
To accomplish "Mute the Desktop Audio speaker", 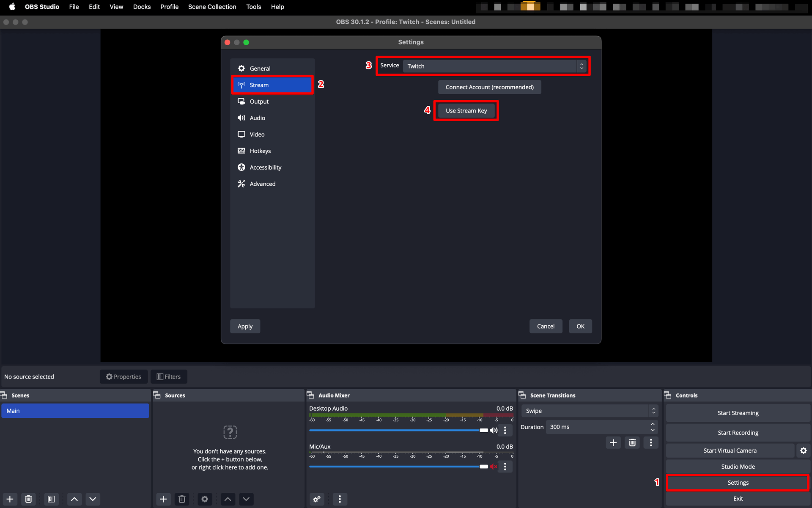I will 494,430.
